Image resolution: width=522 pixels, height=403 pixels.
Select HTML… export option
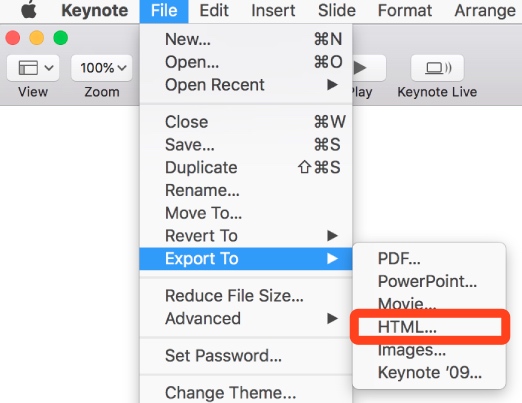[x=429, y=327]
